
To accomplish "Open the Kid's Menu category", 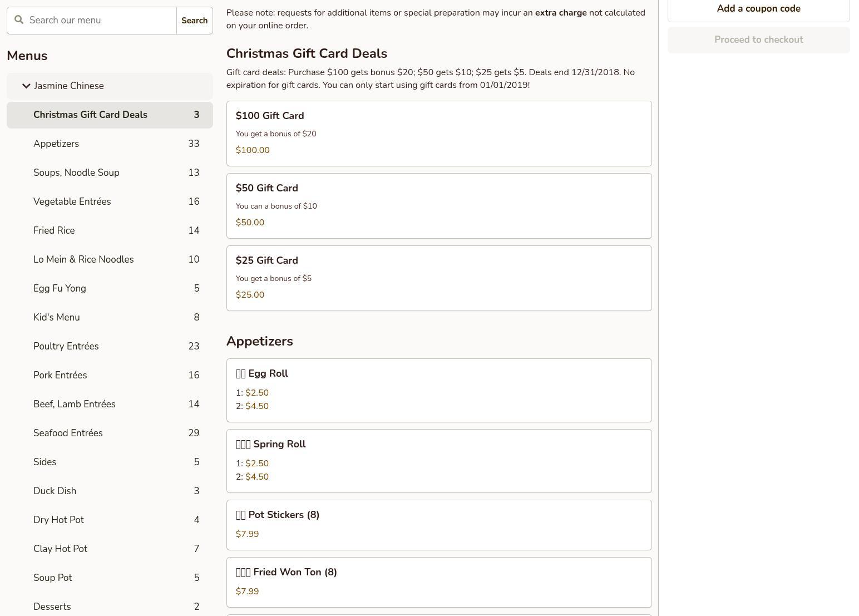I will coord(56,317).
